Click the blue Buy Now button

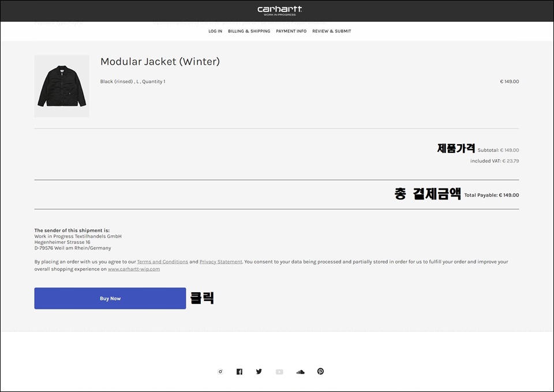(x=110, y=299)
